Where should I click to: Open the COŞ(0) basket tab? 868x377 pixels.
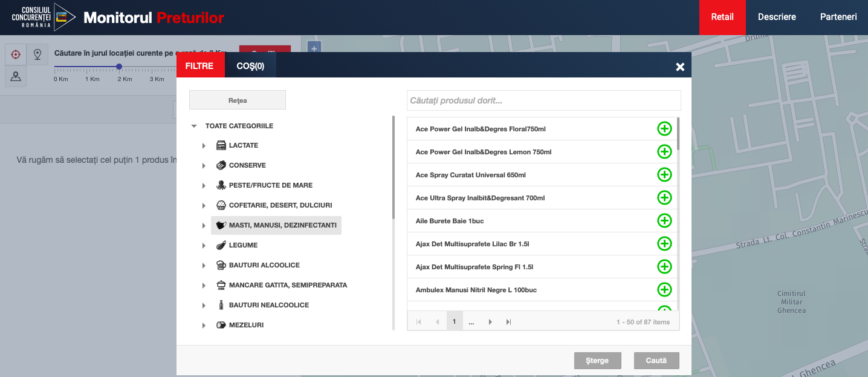coord(250,66)
